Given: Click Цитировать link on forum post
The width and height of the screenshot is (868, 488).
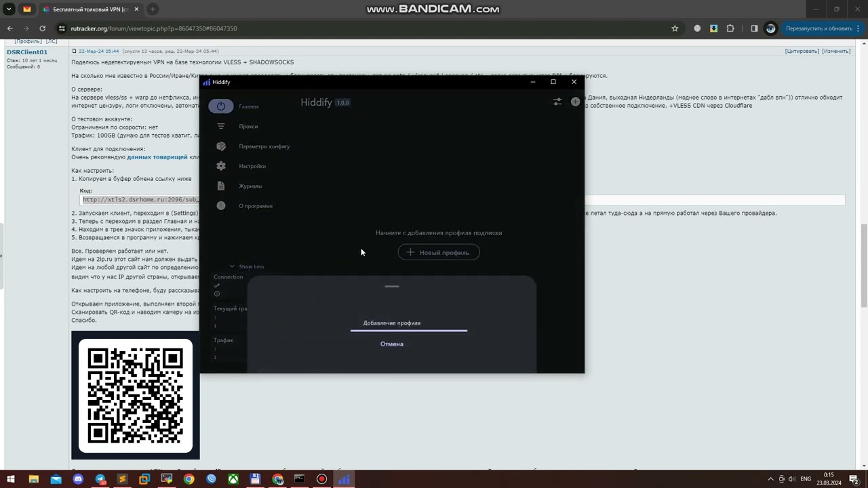Looking at the screenshot, I should (802, 51).
